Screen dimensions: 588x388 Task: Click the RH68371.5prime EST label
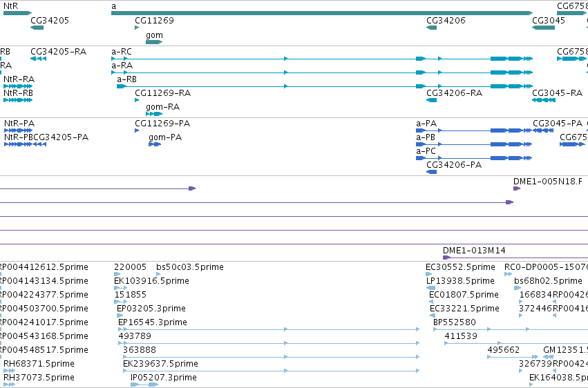click(39, 364)
